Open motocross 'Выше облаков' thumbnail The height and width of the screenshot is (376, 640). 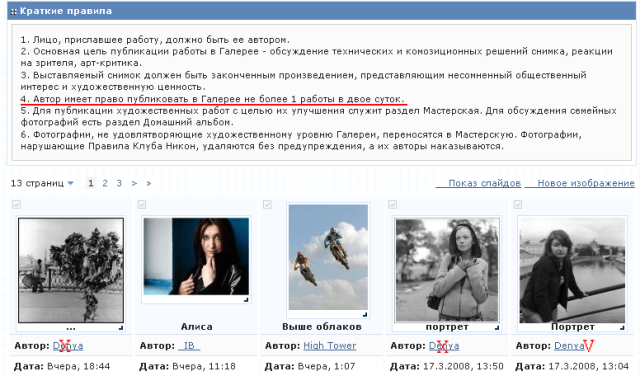(328, 257)
